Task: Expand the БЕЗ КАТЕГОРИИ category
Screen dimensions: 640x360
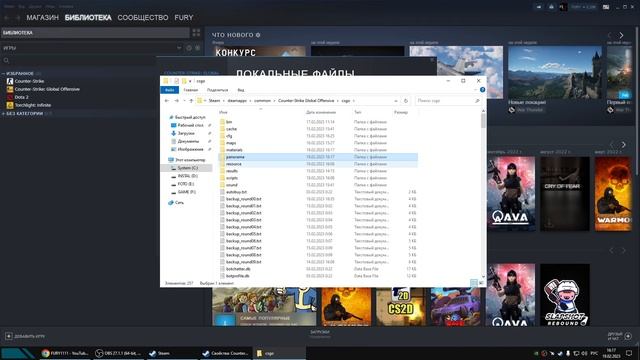Action: pyautogui.click(x=3, y=113)
